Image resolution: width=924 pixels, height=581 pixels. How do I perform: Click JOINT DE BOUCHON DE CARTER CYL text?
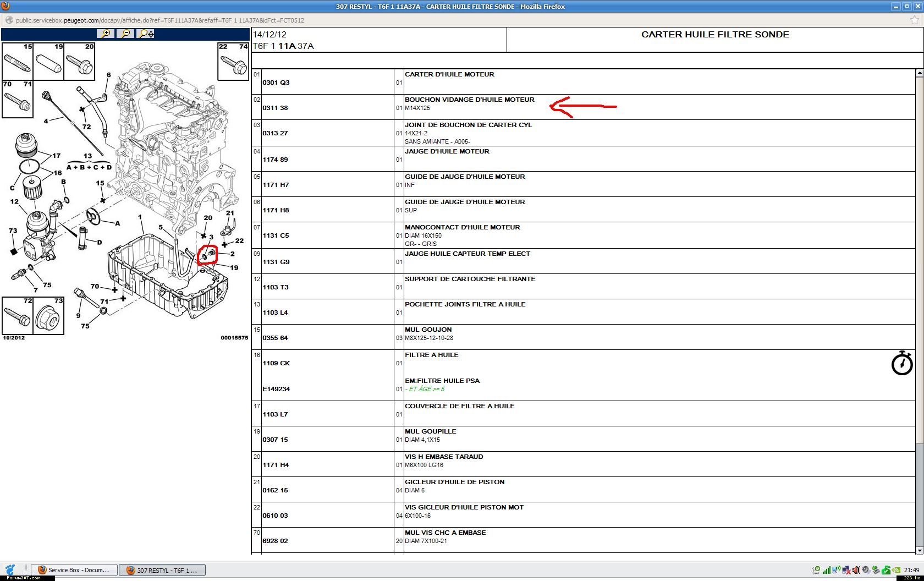tap(469, 125)
